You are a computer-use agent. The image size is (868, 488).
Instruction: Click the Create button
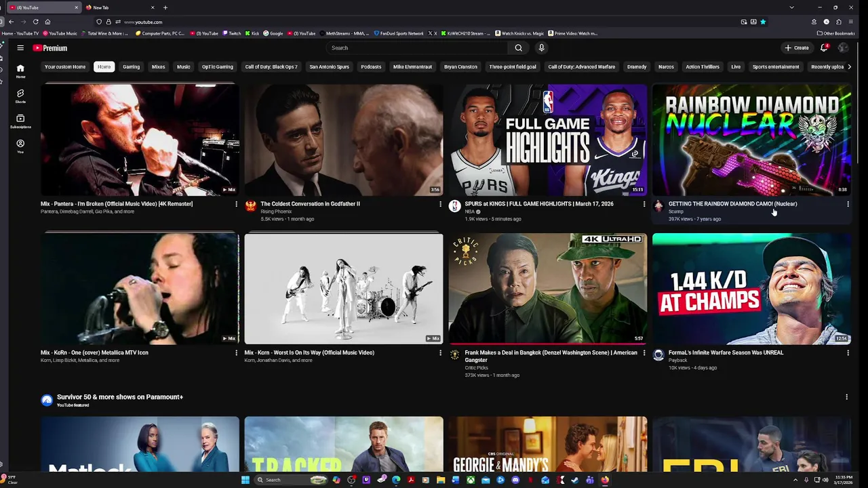[797, 48]
